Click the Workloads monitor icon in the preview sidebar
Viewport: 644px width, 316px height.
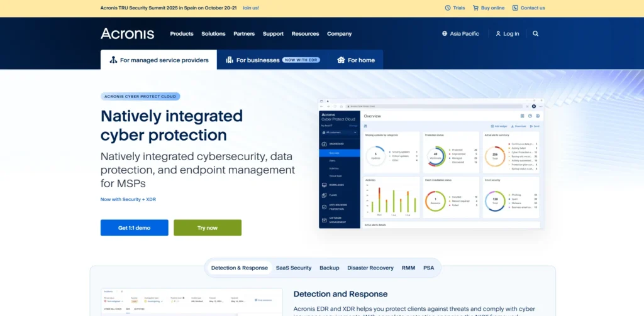point(324,185)
